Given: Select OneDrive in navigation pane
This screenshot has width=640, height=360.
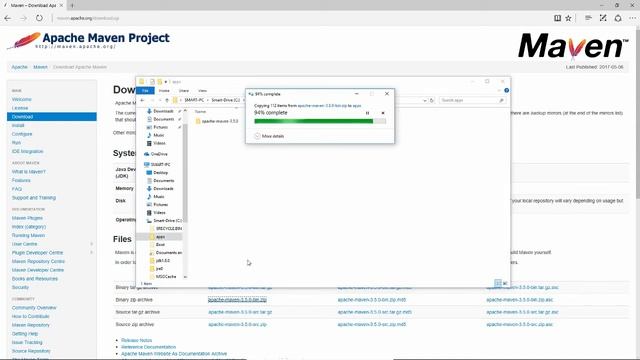Looking at the screenshot, I should pos(156,154).
